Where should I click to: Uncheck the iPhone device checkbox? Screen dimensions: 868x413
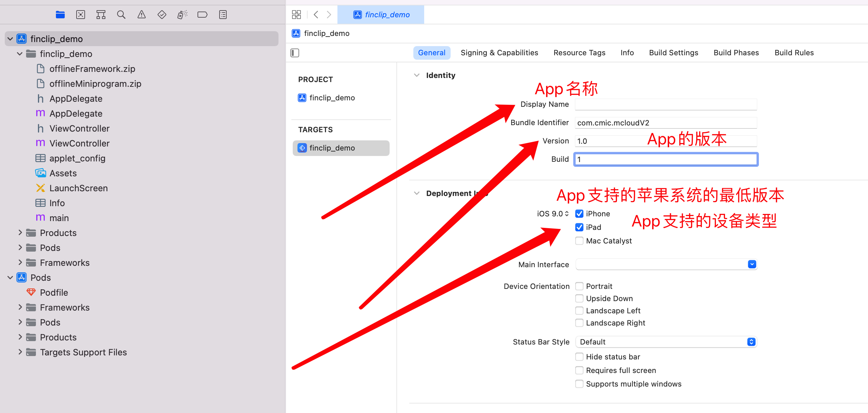click(579, 214)
